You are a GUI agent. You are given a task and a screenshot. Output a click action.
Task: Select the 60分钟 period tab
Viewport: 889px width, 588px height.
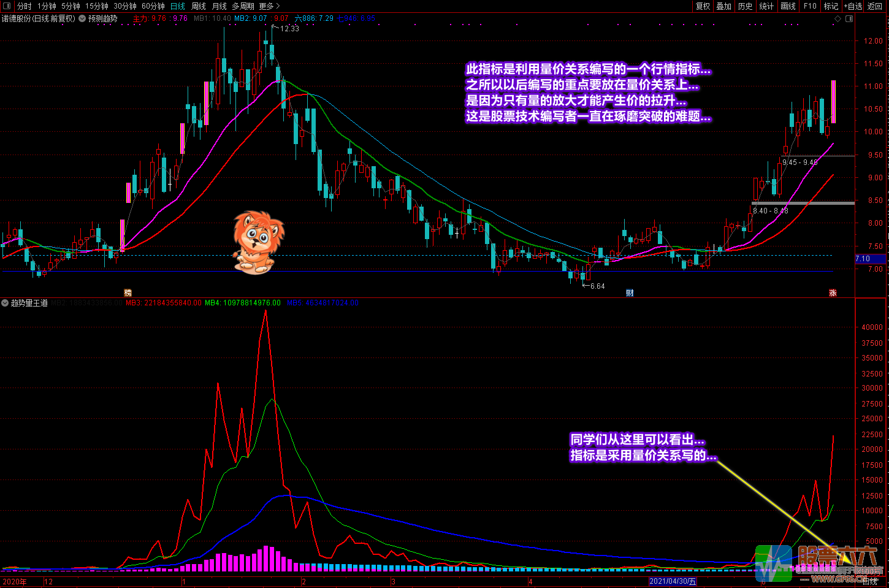[153, 6]
